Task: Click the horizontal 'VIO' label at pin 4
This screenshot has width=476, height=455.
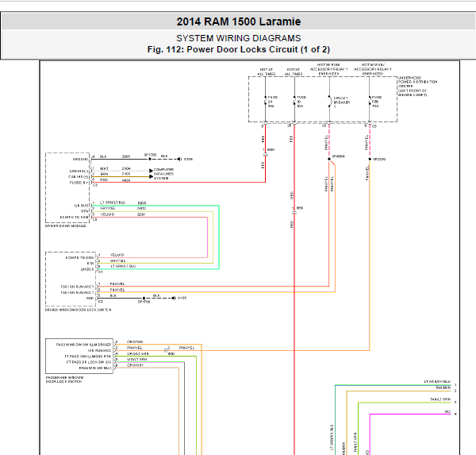Action: pos(447,411)
